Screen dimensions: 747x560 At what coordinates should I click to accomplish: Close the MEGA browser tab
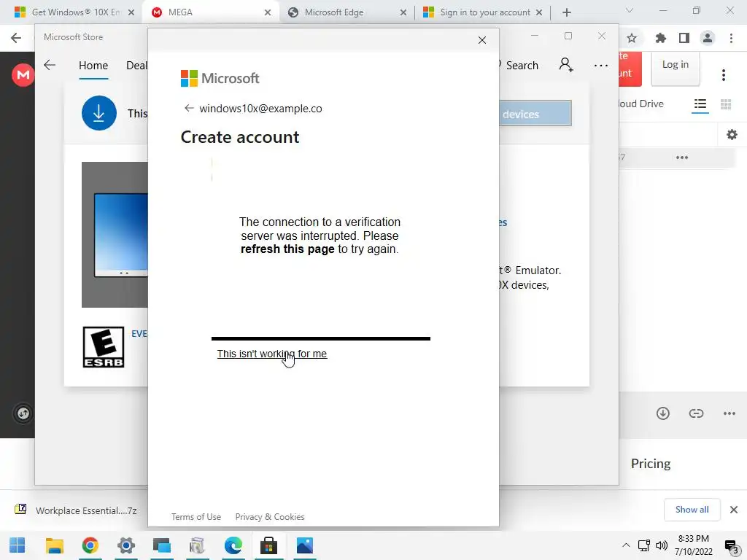point(268,12)
